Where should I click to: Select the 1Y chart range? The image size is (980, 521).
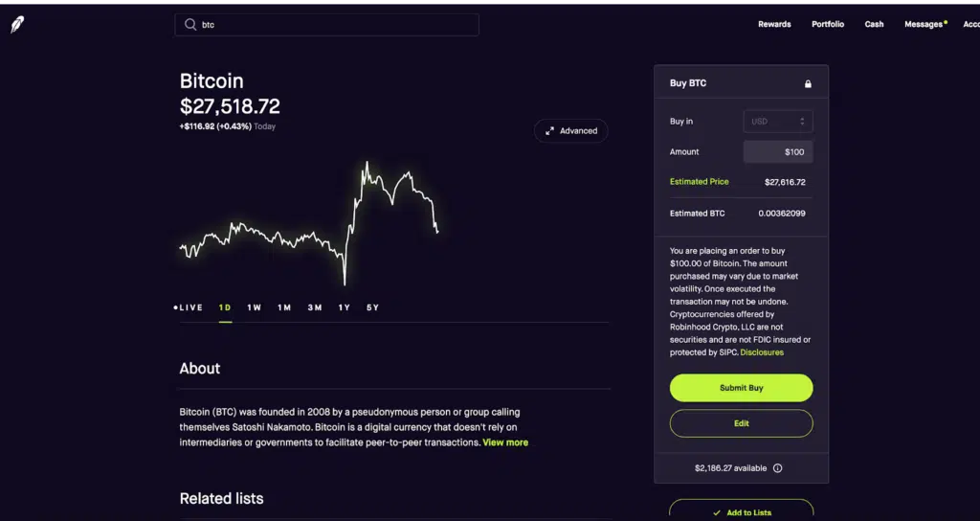tap(345, 307)
